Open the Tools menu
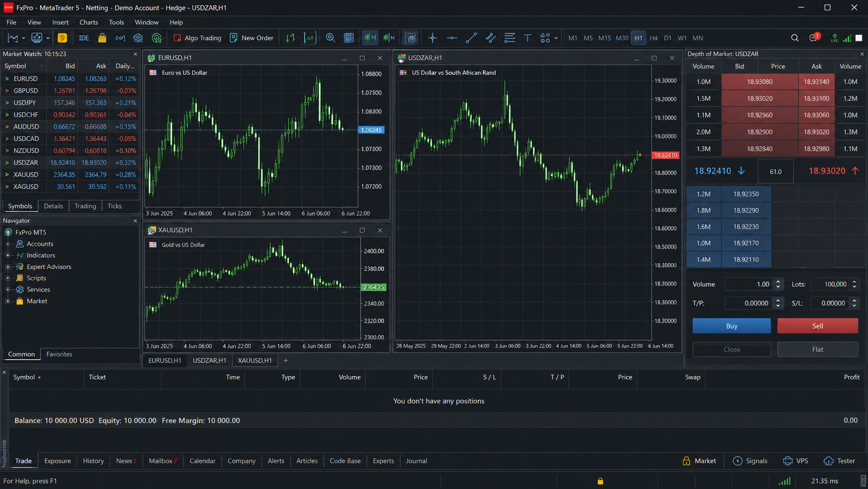 tap(116, 22)
